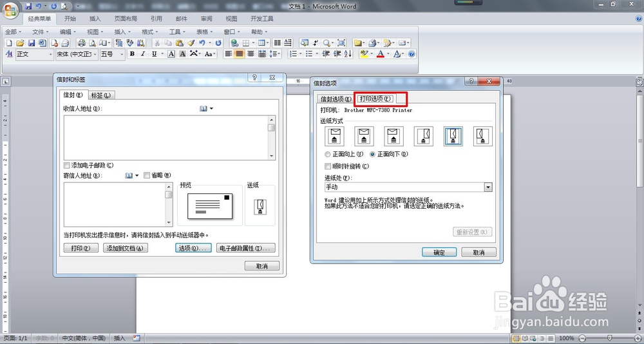Click the Underline U icon
The height and width of the screenshot is (344, 644).
tap(155, 54)
